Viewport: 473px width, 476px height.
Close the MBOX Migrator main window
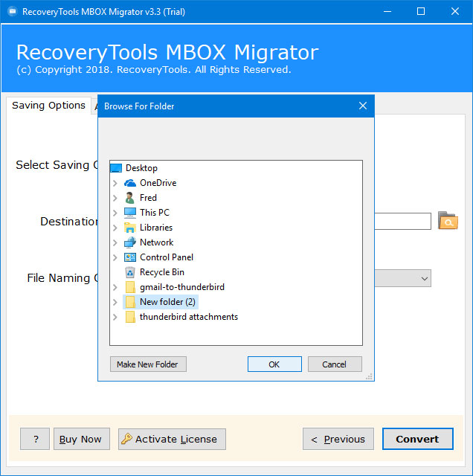click(455, 12)
